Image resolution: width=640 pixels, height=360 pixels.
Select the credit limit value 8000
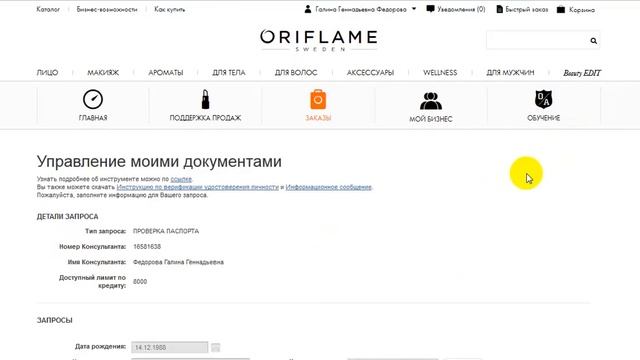[140, 282]
